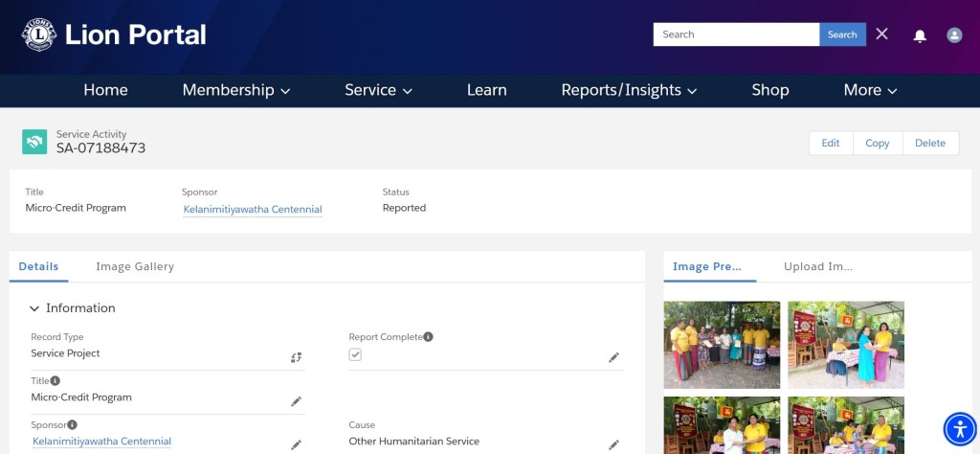The image size is (980, 454).
Task: Open thumbnail of women in blue and pink
Action: (846, 345)
